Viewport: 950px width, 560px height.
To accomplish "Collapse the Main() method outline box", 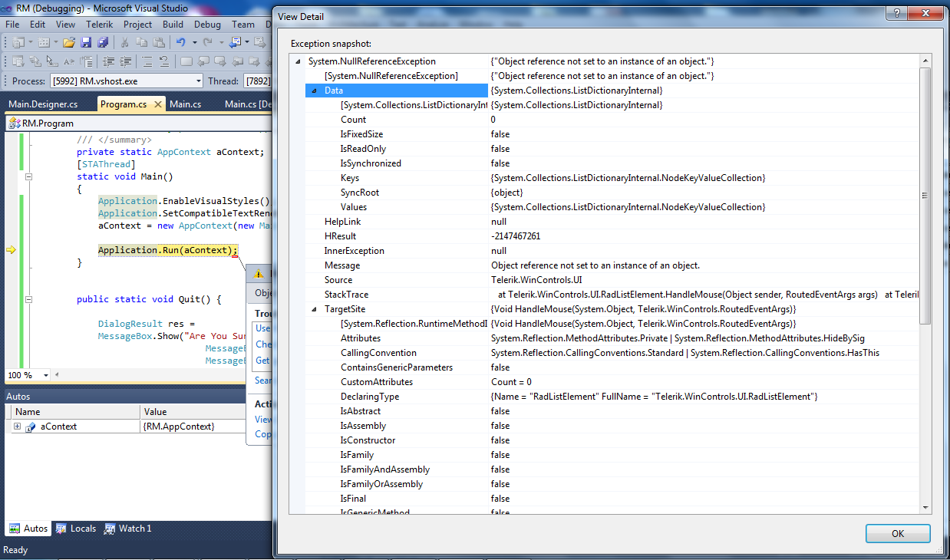I will coord(29,176).
